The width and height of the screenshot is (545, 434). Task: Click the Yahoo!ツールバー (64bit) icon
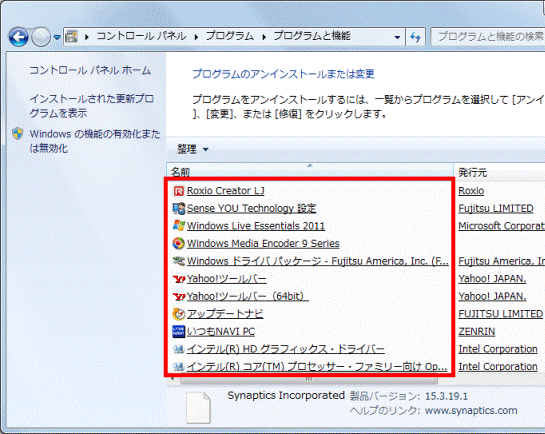pos(179,296)
